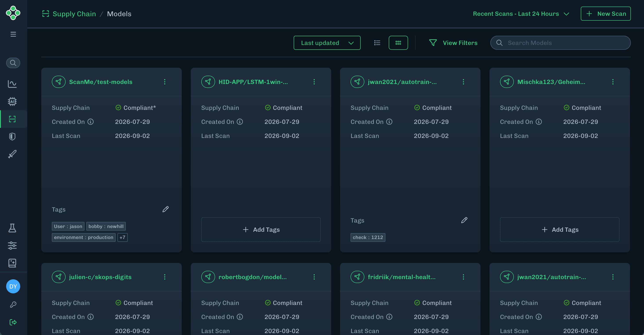Expand Recent Scans - Last 24 Hours dropdown

pos(521,14)
